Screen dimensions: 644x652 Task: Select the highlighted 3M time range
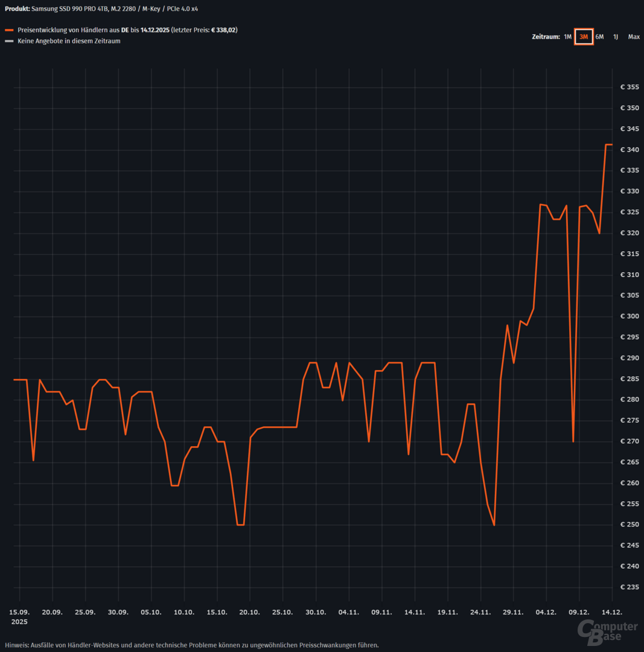584,37
